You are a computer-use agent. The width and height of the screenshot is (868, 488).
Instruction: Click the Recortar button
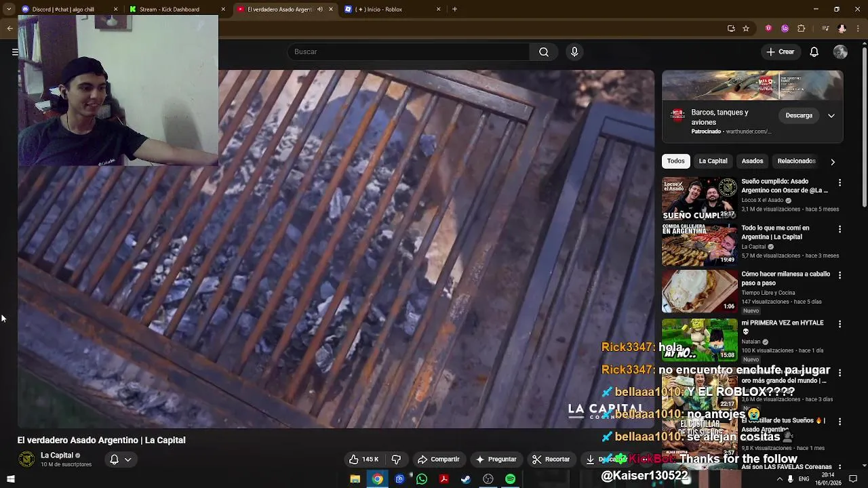(551, 460)
